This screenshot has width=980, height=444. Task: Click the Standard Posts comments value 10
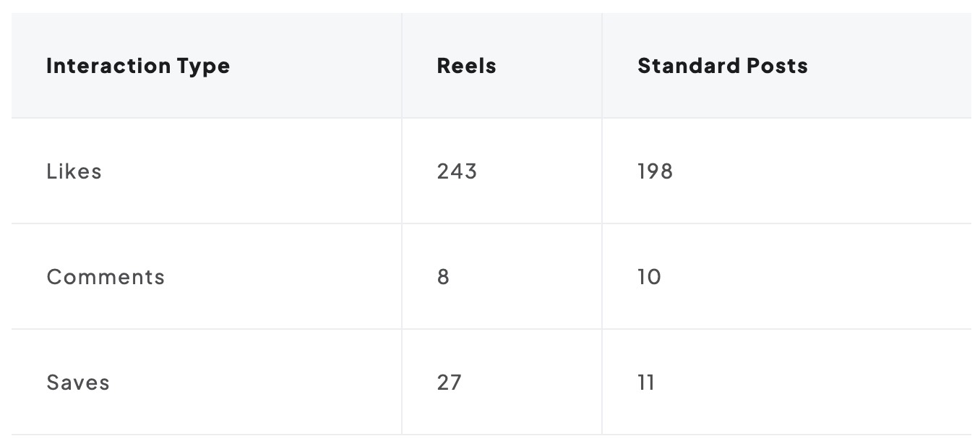point(649,277)
